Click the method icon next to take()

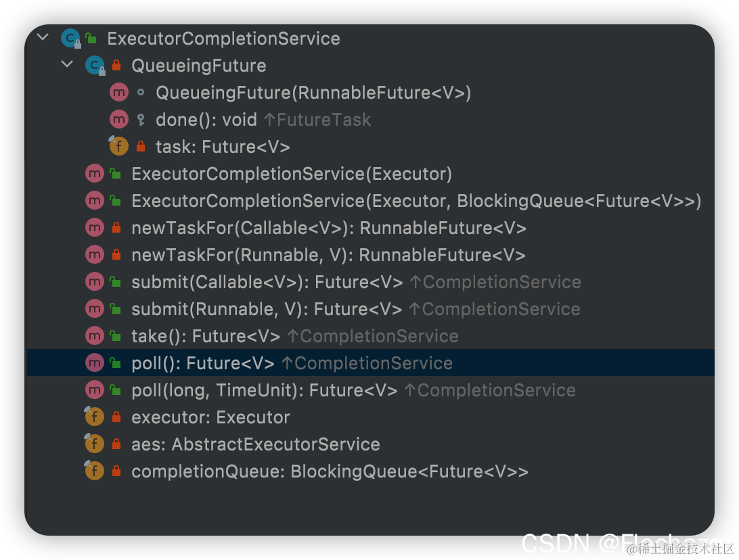point(94,335)
